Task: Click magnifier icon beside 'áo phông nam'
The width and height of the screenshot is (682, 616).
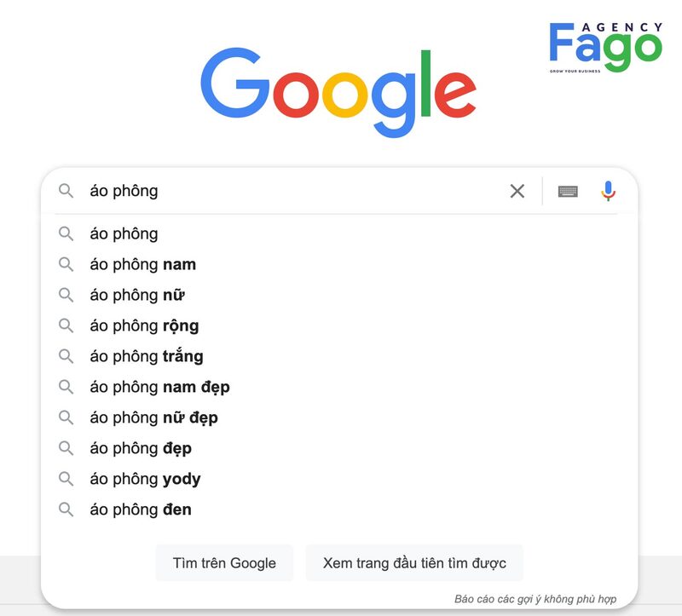Action: tap(66, 264)
